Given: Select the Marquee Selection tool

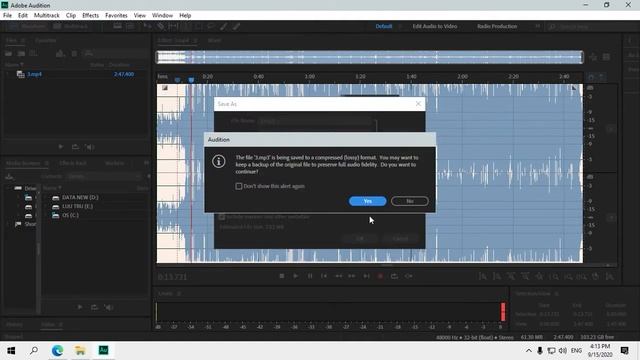Looking at the screenshot, I should tap(198, 26).
